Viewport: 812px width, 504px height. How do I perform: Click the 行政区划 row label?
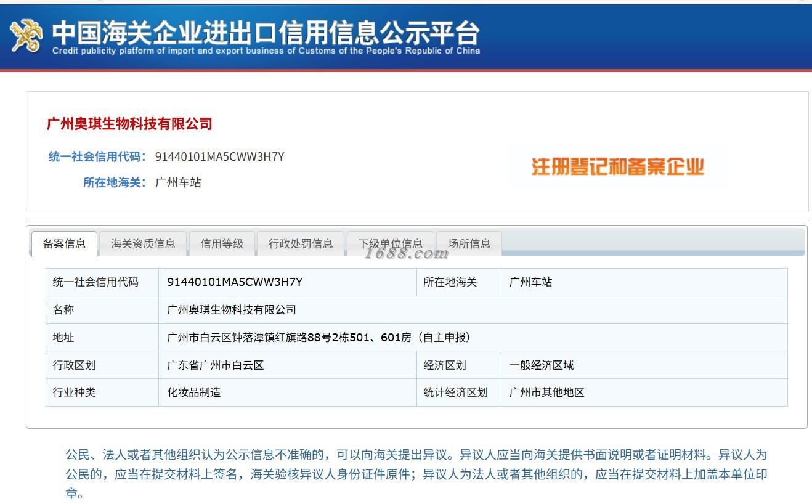click(x=102, y=365)
